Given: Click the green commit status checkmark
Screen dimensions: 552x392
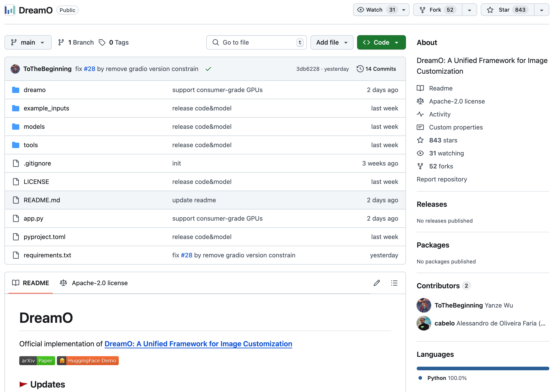Looking at the screenshot, I should point(208,69).
